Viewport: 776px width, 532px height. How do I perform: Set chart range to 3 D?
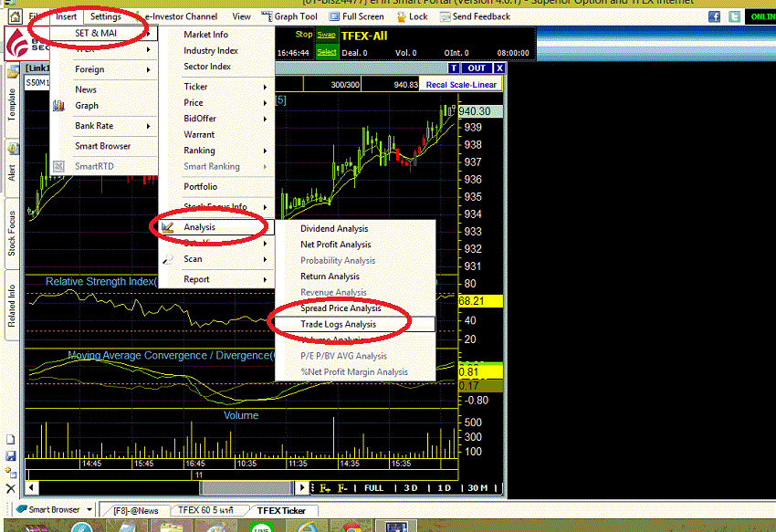point(411,488)
